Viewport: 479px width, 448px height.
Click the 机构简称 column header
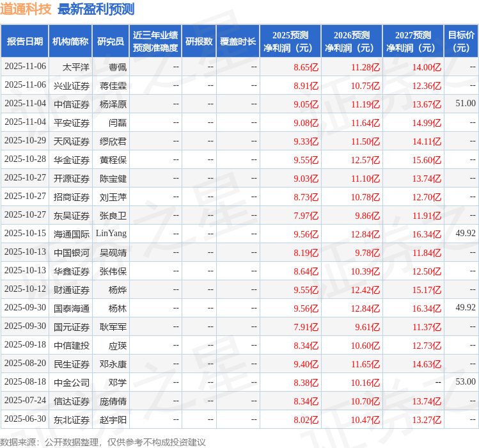(x=70, y=42)
